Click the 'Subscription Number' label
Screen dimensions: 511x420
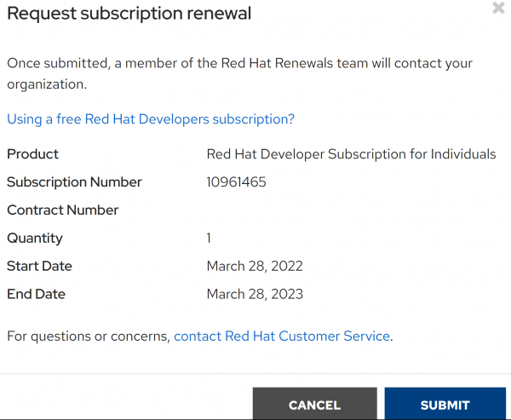[x=74, y=182]
